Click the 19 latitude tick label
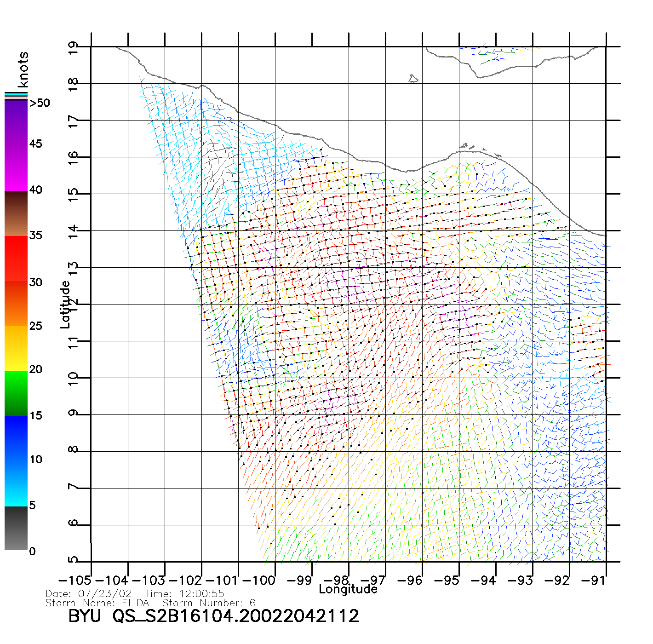Image resolution: width=653 pixels, height=644 pixels. point(73,48)
